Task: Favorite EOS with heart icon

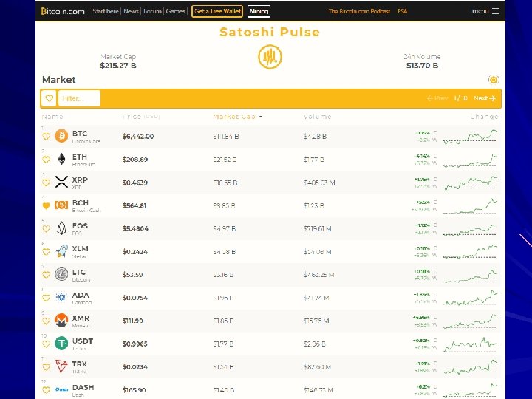Action: pyautogui.click(x=46, y=228)
